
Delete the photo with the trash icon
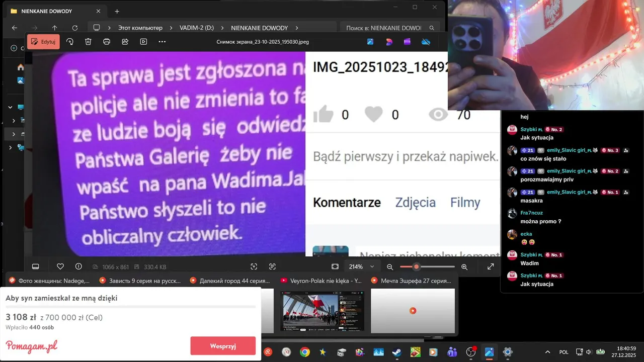pyautogui.click(x=88, y=42)
